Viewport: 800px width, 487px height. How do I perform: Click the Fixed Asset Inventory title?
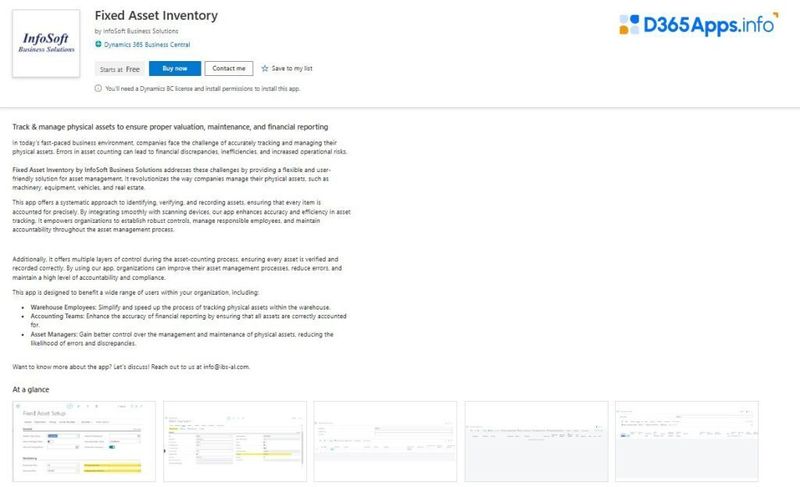[156, 16]
